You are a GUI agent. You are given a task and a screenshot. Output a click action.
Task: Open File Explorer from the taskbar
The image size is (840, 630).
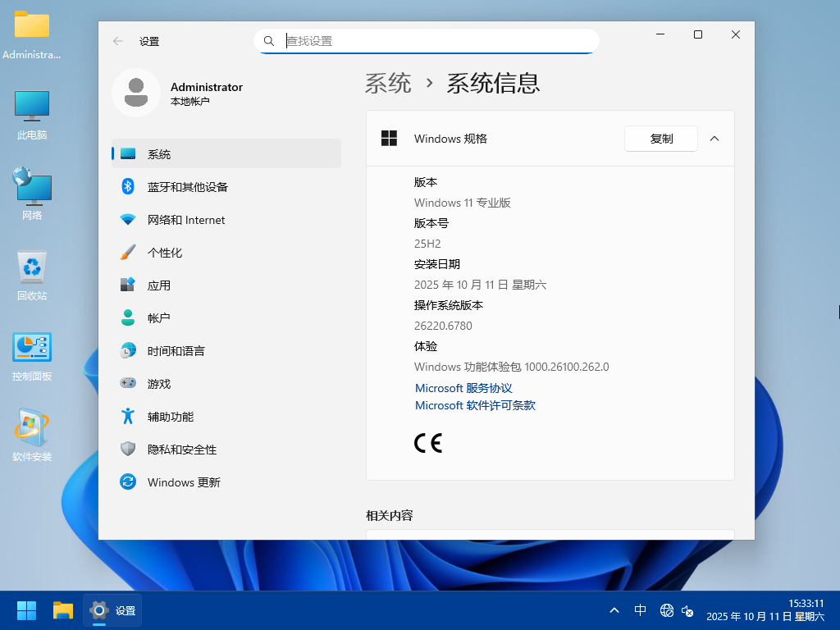[63, 610]
